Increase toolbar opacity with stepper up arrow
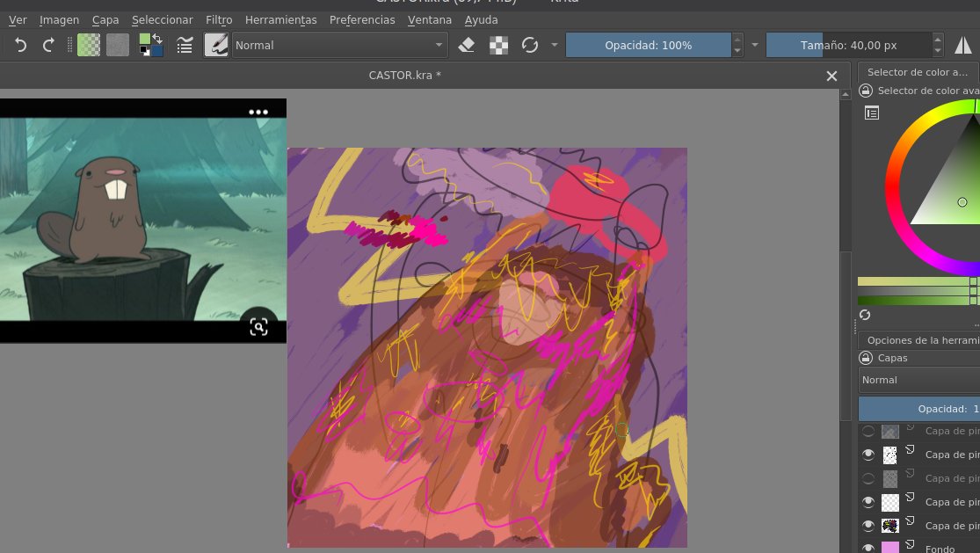 click(x=737, y=40)
